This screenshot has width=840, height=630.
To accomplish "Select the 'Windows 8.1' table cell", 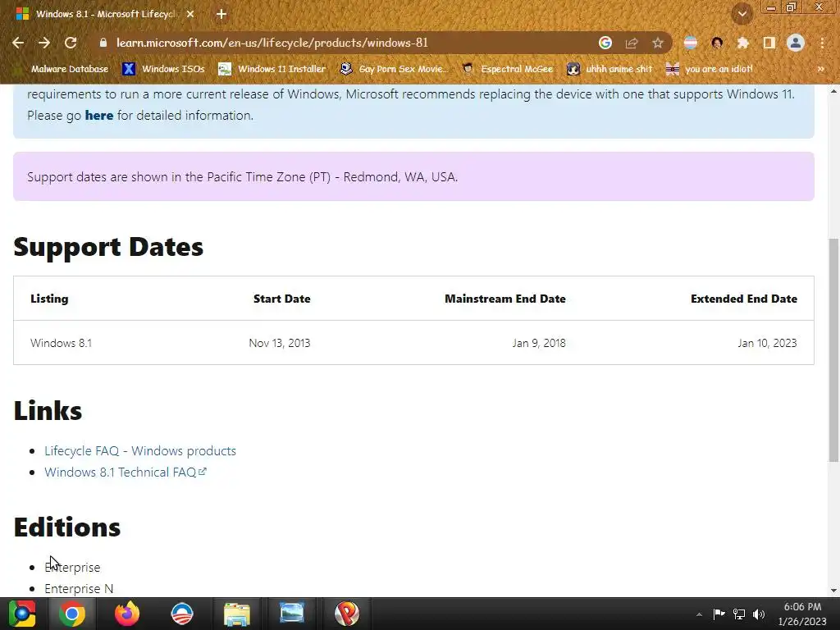I will [x=61, y=343].
